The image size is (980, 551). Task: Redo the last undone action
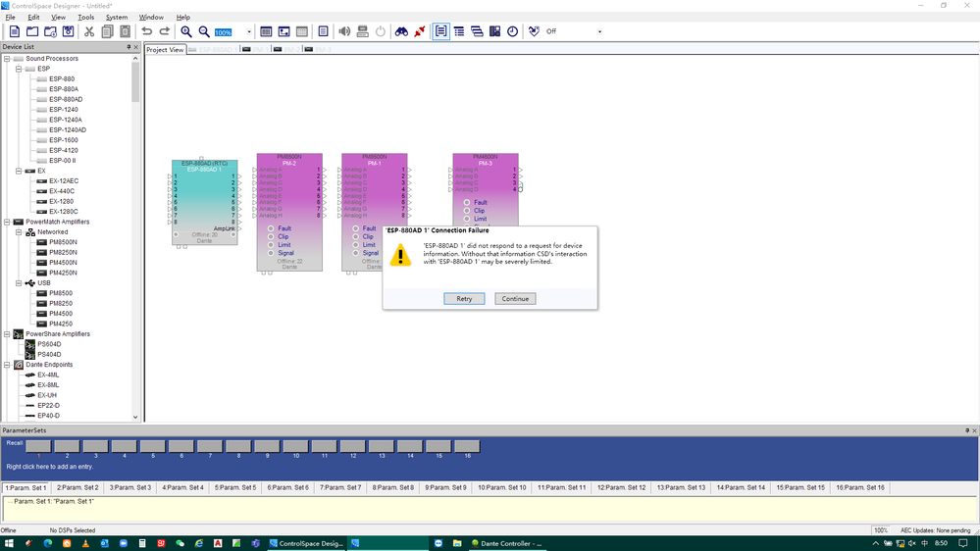pyautogui.click(x=165, y=31)
